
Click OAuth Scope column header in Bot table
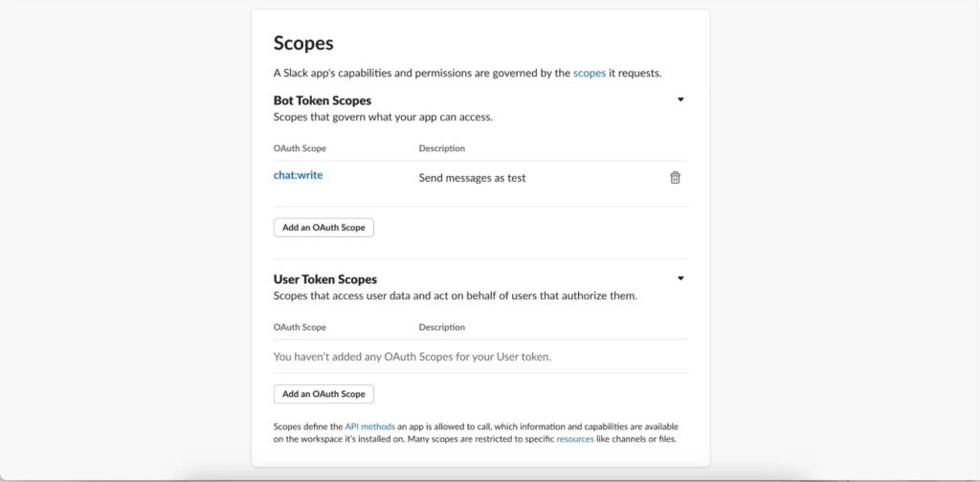300,148
